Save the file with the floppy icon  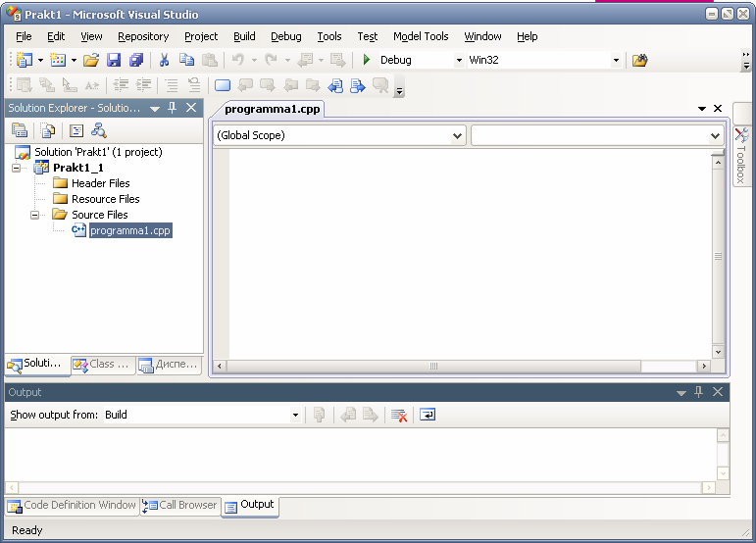pos(114,60)
